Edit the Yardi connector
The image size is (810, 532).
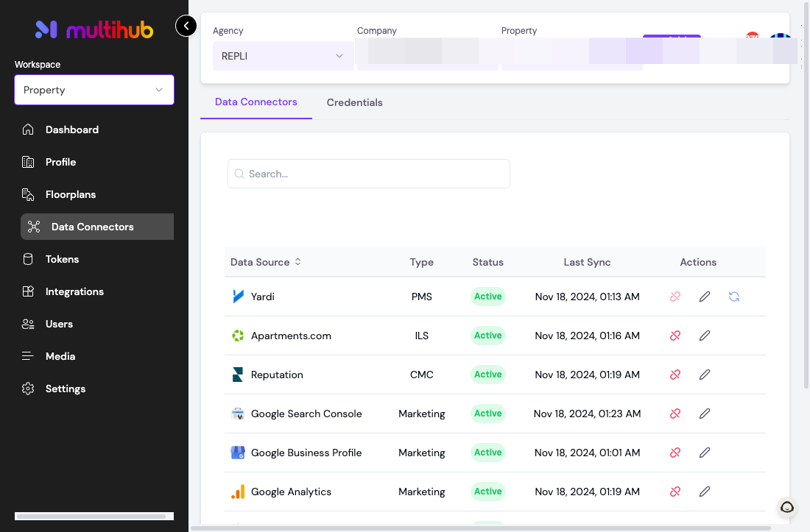pos(705,297)
